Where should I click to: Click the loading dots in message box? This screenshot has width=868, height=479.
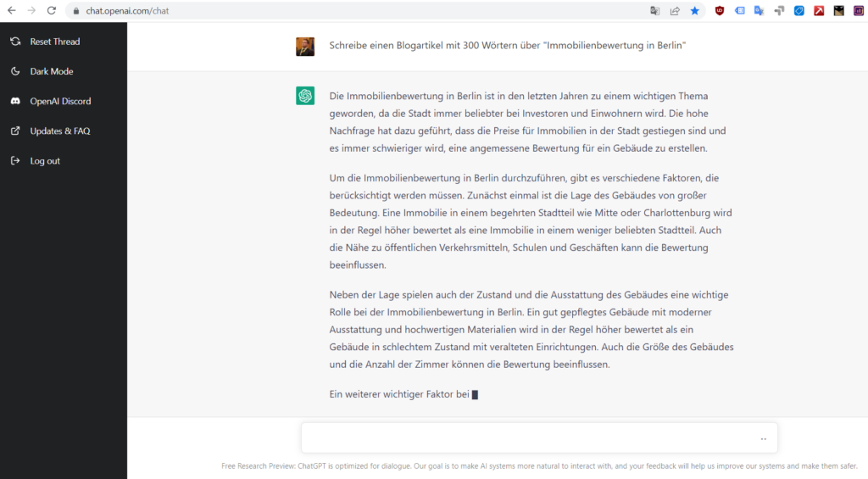pos(764,439)
